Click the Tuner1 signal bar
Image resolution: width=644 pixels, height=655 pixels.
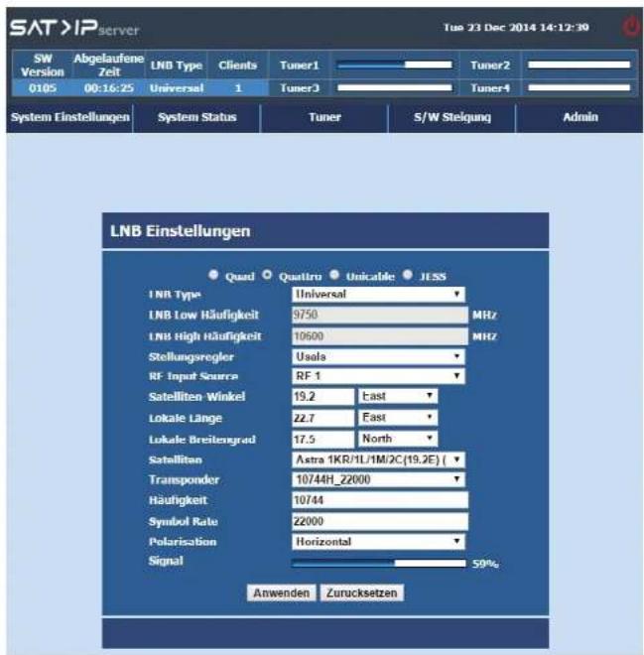point(395,65)
